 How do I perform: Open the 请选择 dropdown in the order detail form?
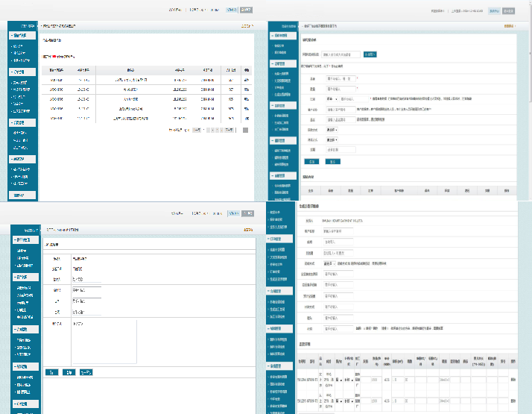328,263
